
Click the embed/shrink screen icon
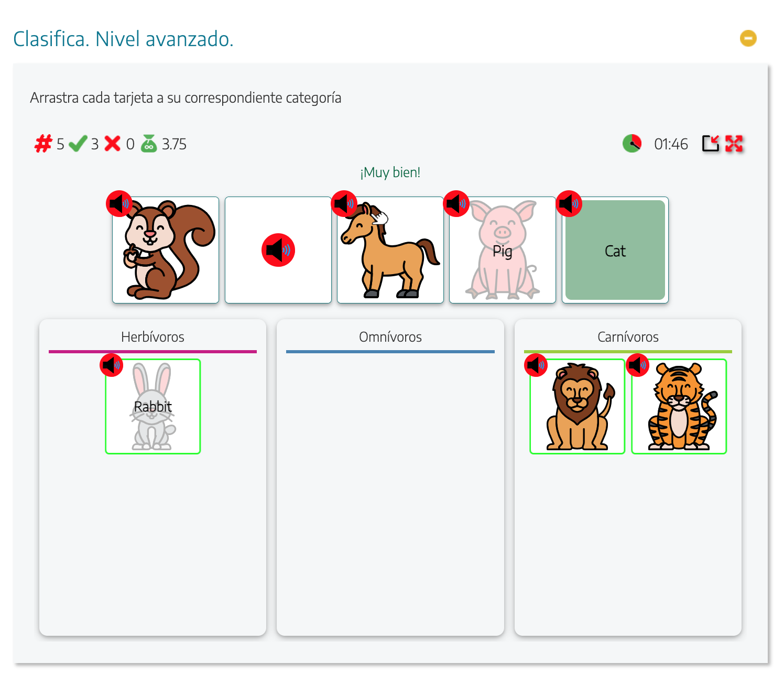click(711, 143)
